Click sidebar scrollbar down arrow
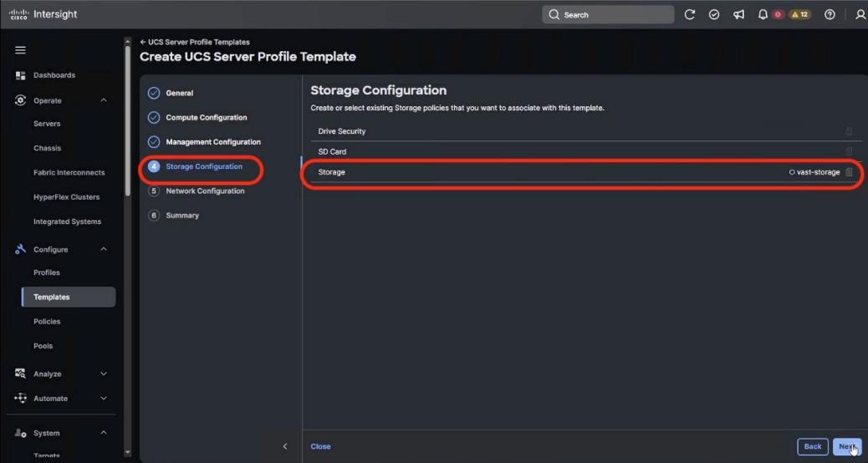 128,452
